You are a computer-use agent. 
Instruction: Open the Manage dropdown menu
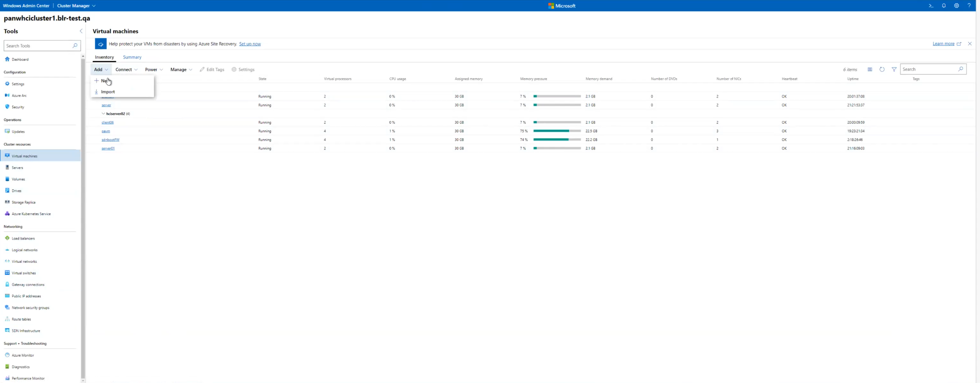click(181, 70)
